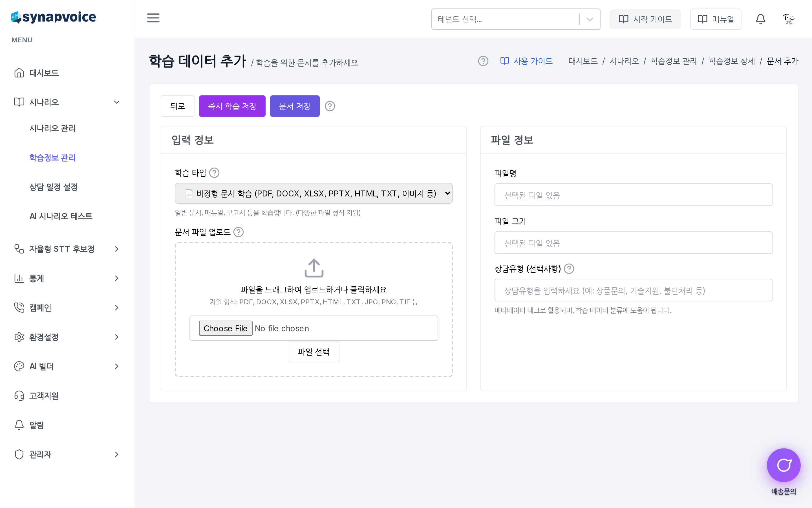Click the 자율형 STT 후보정 icon
This screenshot has width=812, height=508.
point(19,249)
